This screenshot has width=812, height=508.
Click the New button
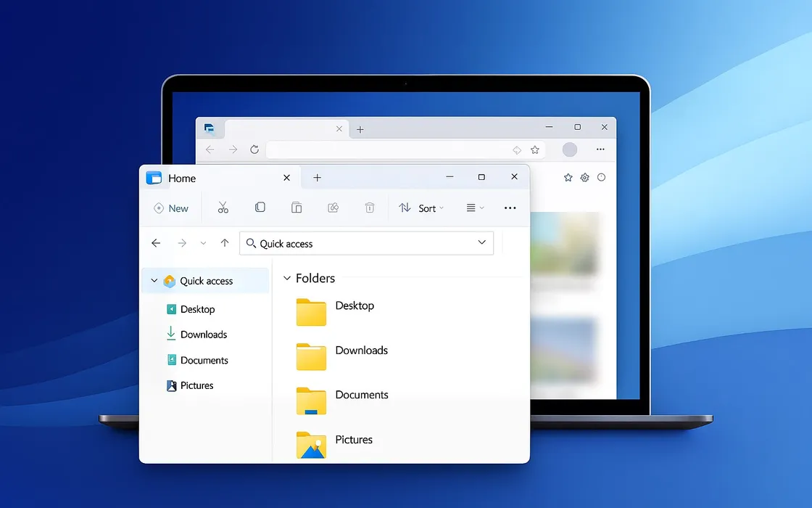(x=171, y=208)
